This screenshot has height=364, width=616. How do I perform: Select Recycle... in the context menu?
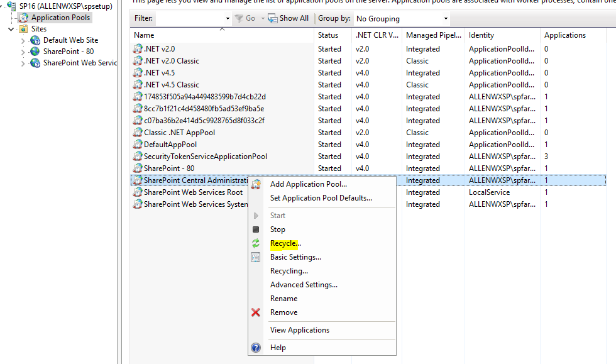pos(285,243)
